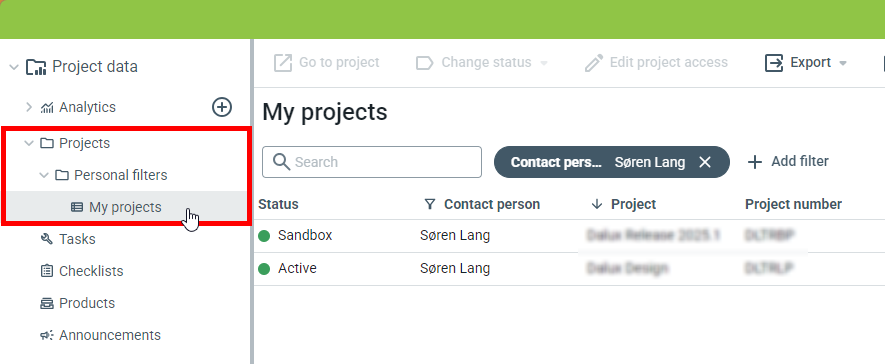Viewport: 885px width, 364px height.
Task: Open Tasks with the wrench icon
Action: 68,239
